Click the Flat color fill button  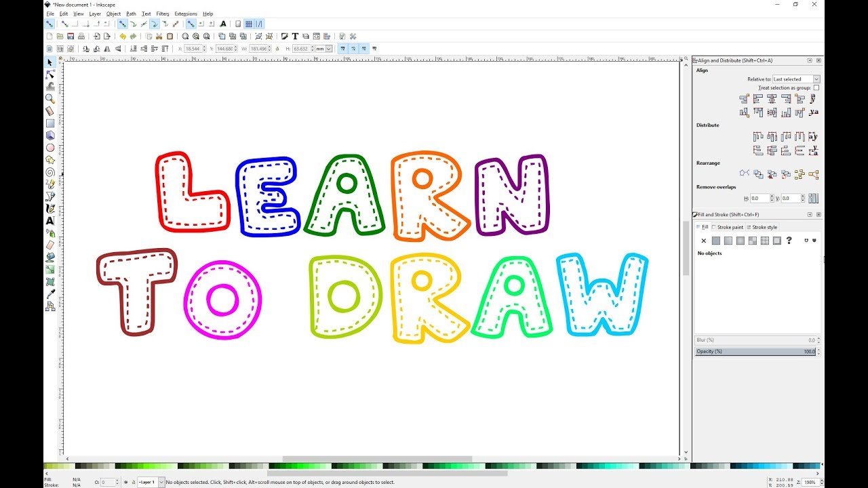(716, 240)
